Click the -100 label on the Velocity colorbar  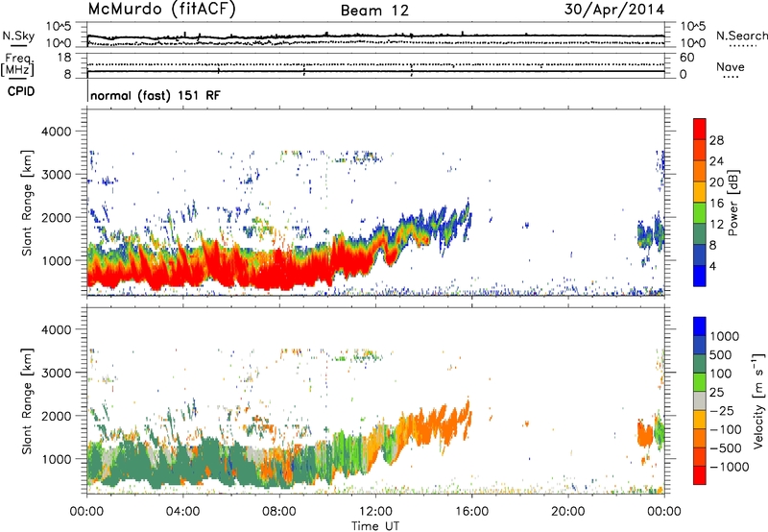pyautogui.click(x=726, y=429)
